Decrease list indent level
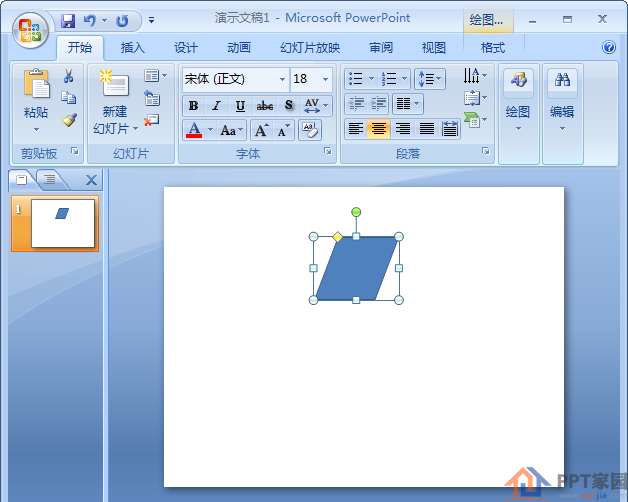 356,104
